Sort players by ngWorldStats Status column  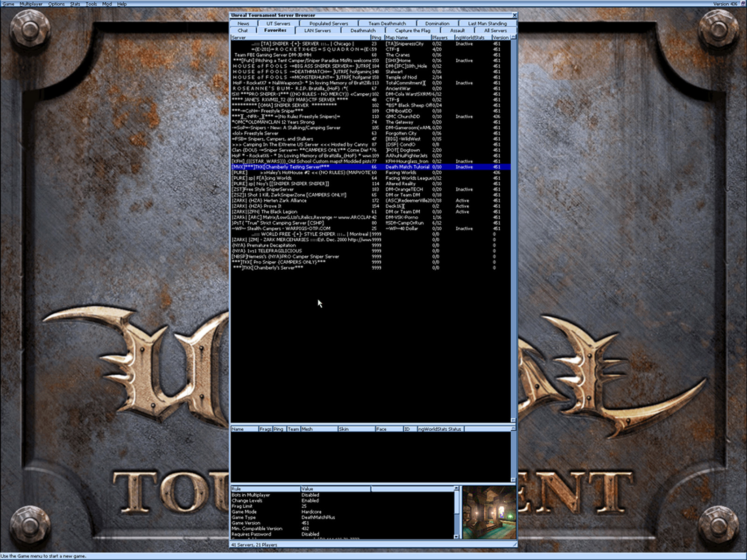[x=441, y=429]
